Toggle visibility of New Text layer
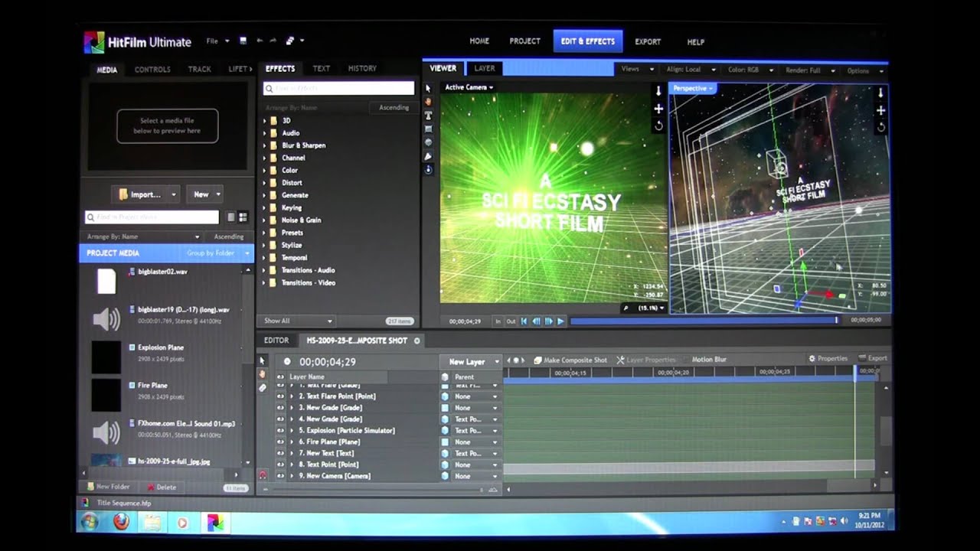The width and height of the screenshot is (980, 551). click(x=280, y=453)
